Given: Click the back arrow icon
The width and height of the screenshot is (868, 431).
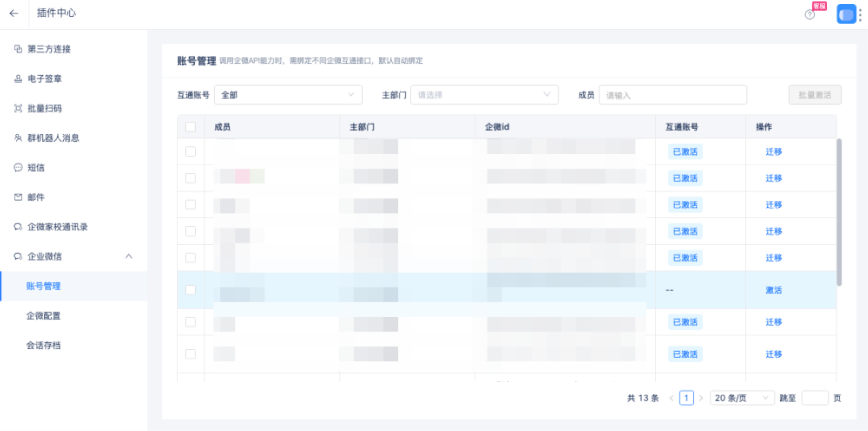Looking at the screenshot, I should [14, 13].
